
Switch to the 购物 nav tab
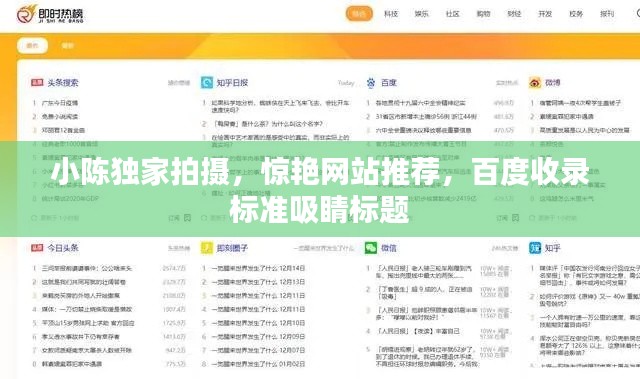point(483,14)
